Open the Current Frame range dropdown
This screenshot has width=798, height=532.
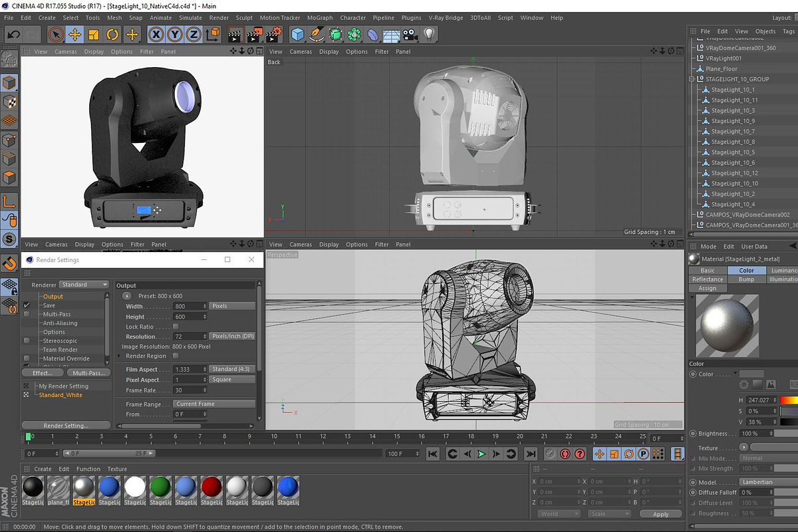coord(214,404)
